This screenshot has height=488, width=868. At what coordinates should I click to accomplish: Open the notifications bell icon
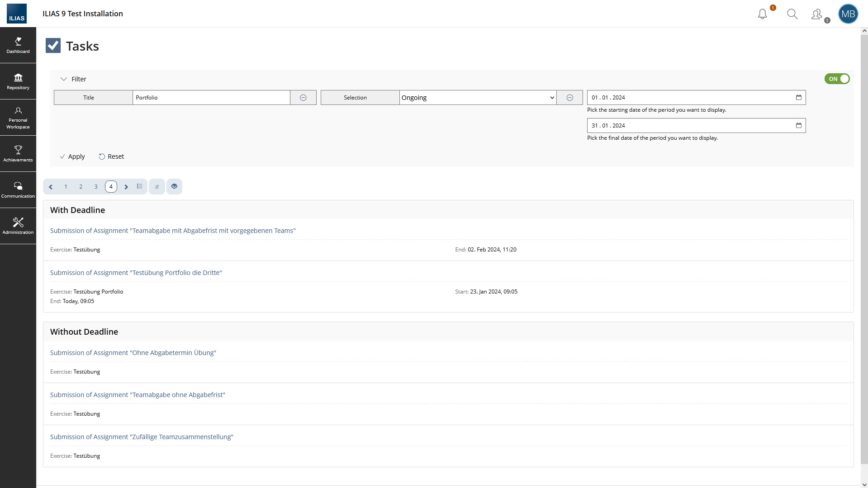[763, 14]
